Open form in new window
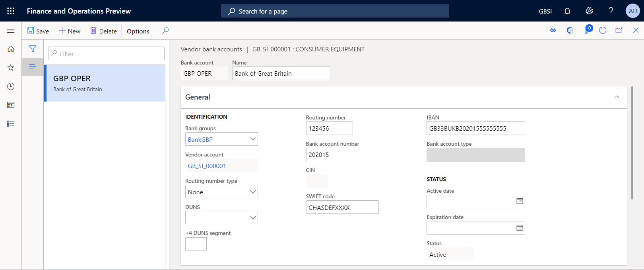 619,30
